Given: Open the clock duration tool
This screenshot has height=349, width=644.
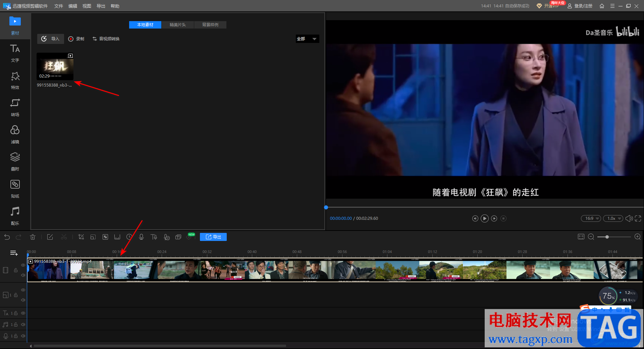Looking at the screenshot, I should click(129, 237).
